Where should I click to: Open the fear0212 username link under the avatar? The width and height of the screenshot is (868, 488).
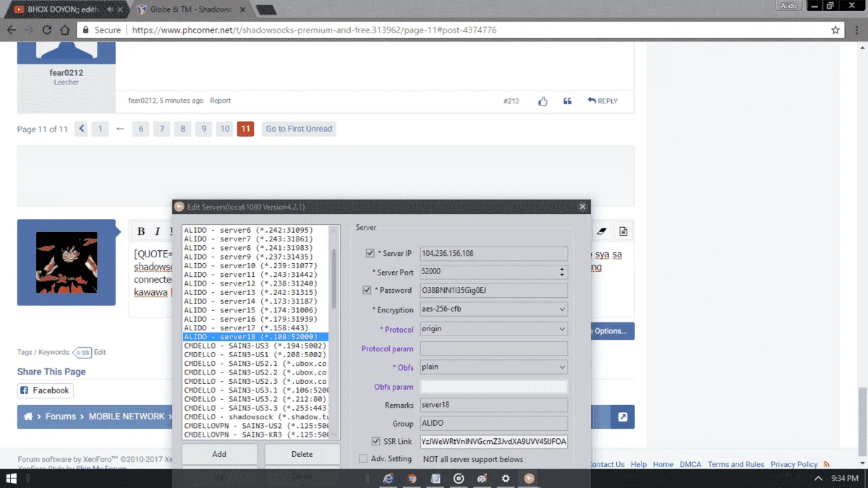67,73
